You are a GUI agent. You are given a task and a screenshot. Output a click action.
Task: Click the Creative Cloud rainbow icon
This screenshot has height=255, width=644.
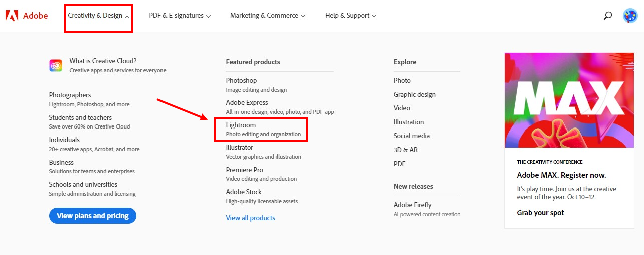point(56,65)
